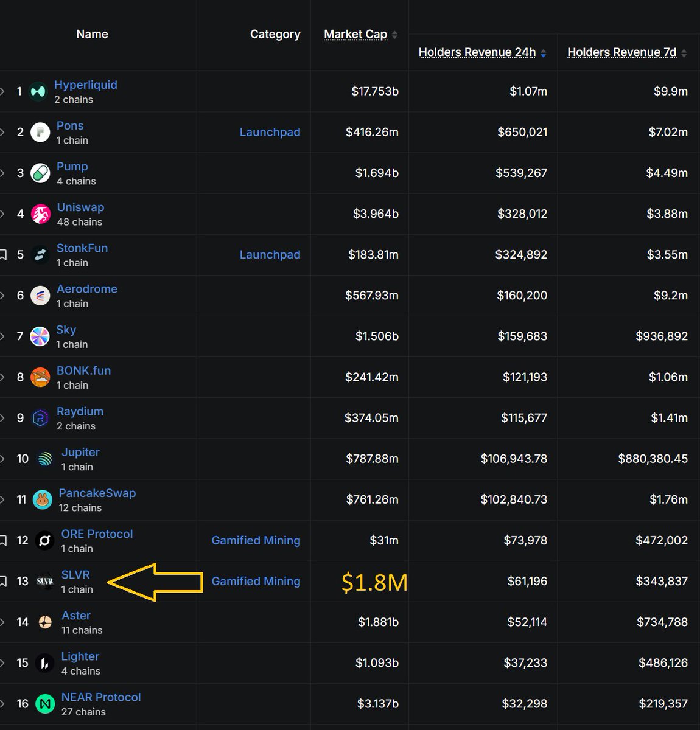Click the $61,196 revenue value
Viewport: 700px width, 730px height.
click(527, 581)
